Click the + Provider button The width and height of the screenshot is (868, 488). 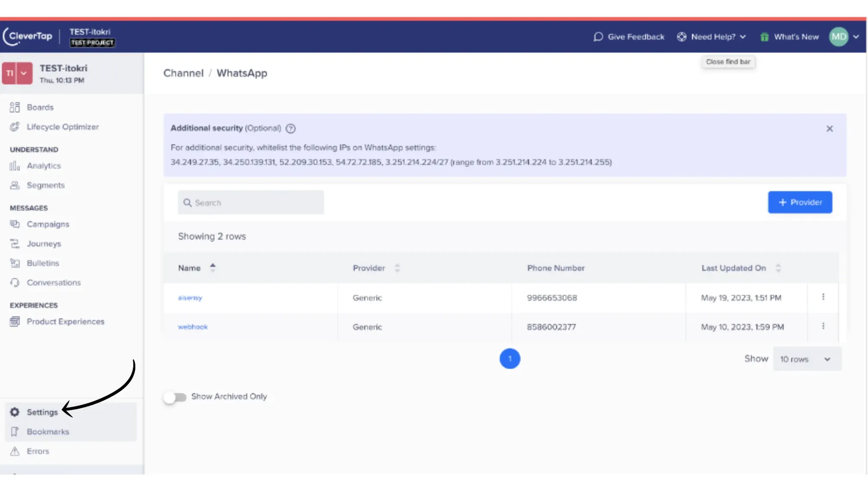point(800,202)
